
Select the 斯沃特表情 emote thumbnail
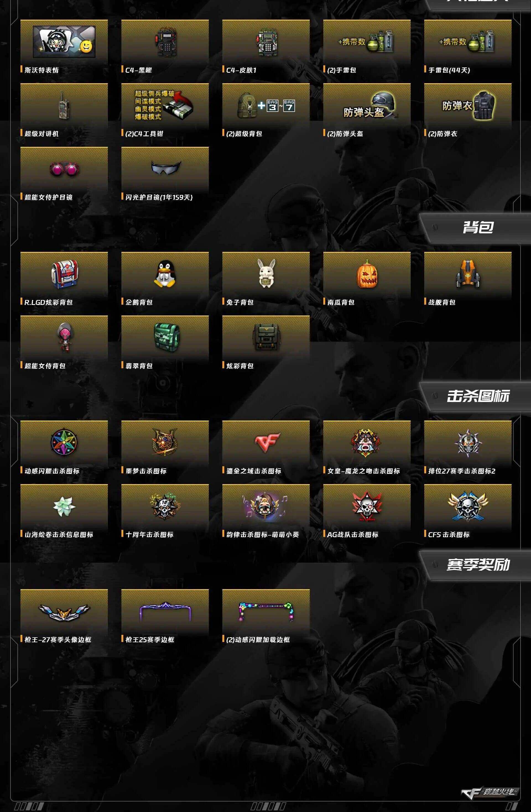click(x=64, y=42)
